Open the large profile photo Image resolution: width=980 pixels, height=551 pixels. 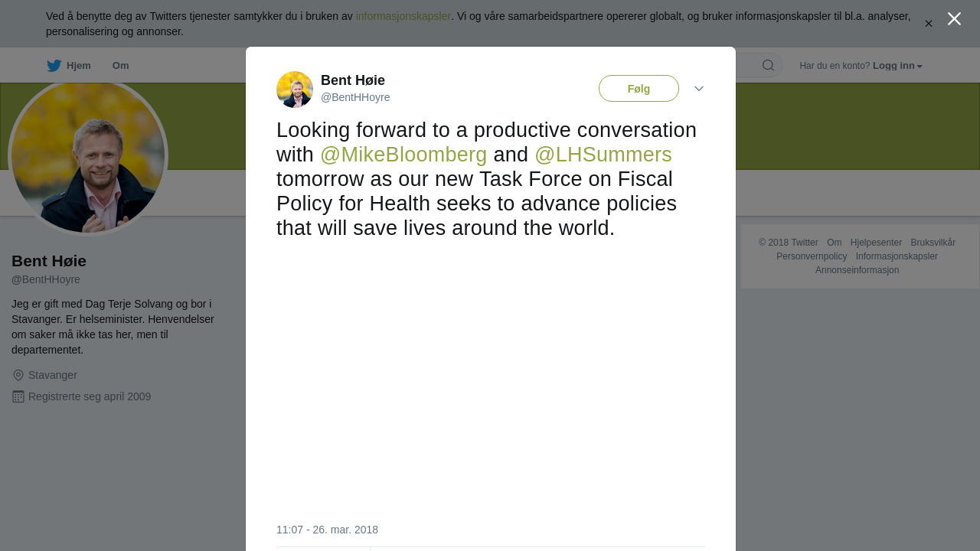tap(88, 156)
